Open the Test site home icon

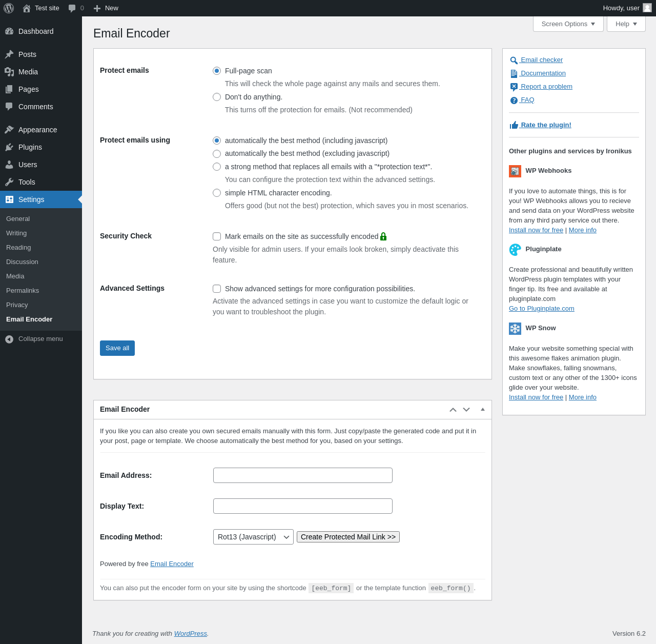click(27, 8)
